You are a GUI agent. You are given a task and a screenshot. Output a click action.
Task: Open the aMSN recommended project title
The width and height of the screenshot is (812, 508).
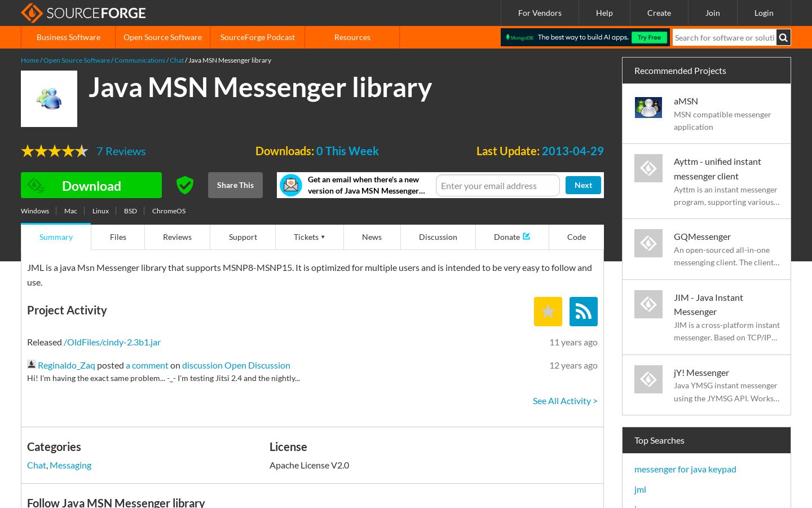click(686, 101)
